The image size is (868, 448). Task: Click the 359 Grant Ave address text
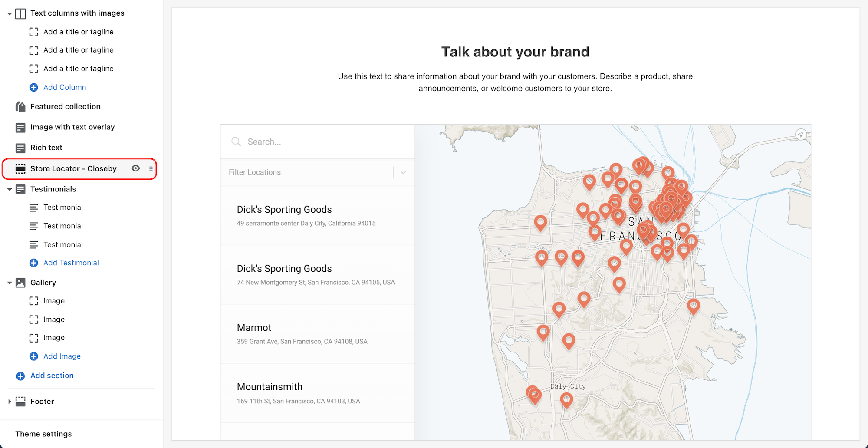click(x=302, y=342)
